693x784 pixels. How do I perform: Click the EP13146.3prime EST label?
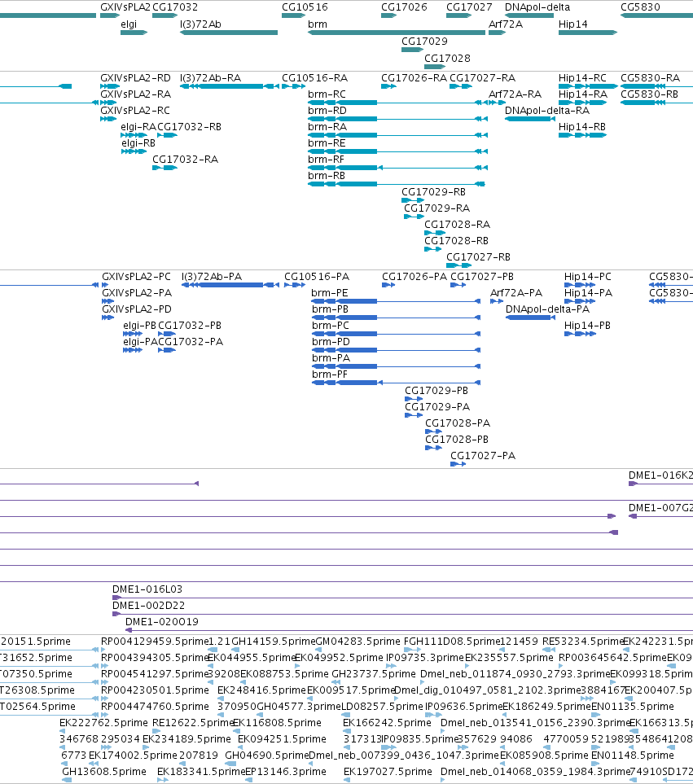(x=286, y=772)
